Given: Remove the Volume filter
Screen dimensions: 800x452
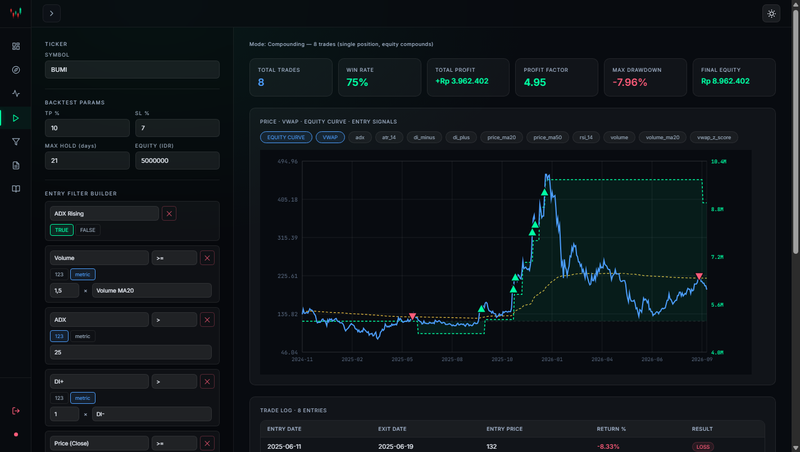Looking at the screenshot, I should tap(207, 258).
